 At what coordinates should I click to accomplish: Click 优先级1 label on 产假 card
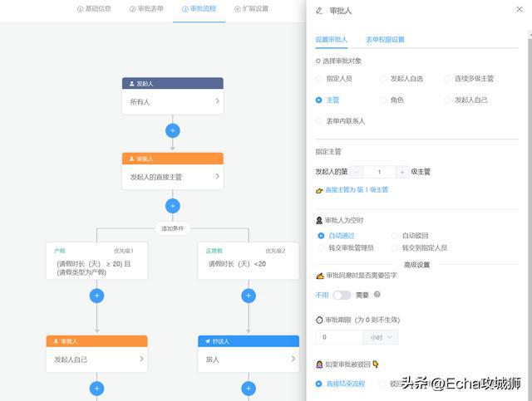pyautogui.click(x=124, y=251)
